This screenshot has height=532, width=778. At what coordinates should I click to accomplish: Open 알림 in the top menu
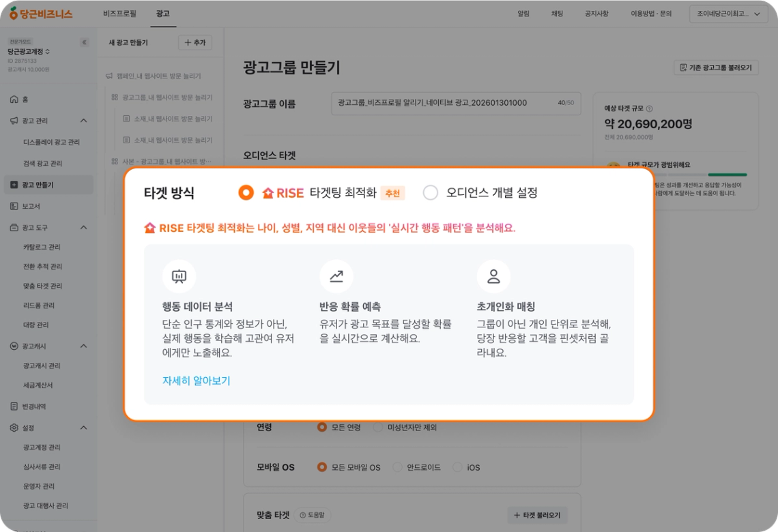(x=523, y=14)
